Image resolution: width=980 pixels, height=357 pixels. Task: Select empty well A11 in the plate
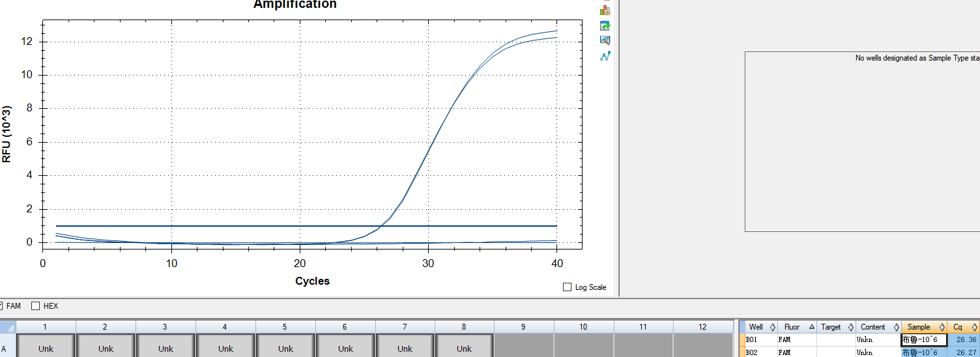pyautogui.click(x=644, y=345)
